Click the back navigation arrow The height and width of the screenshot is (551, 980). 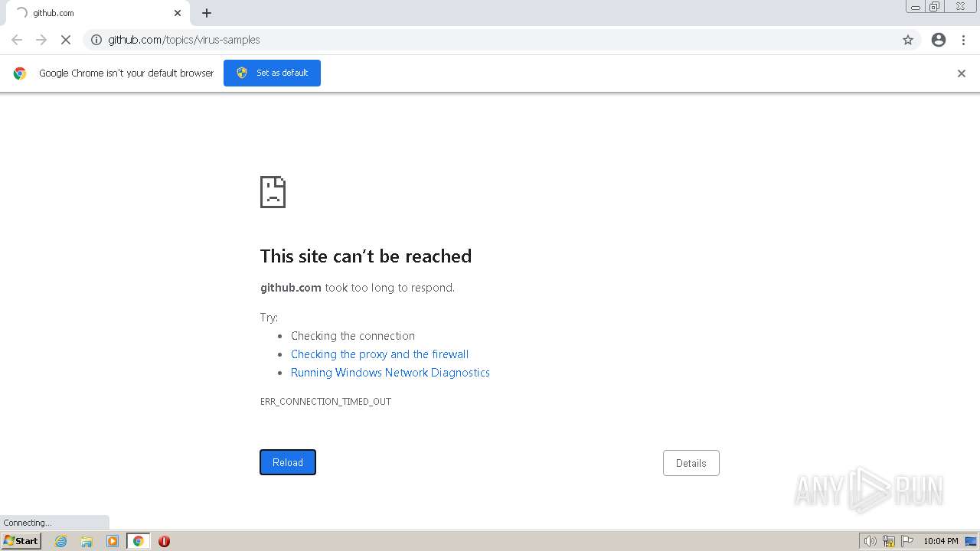17,40
